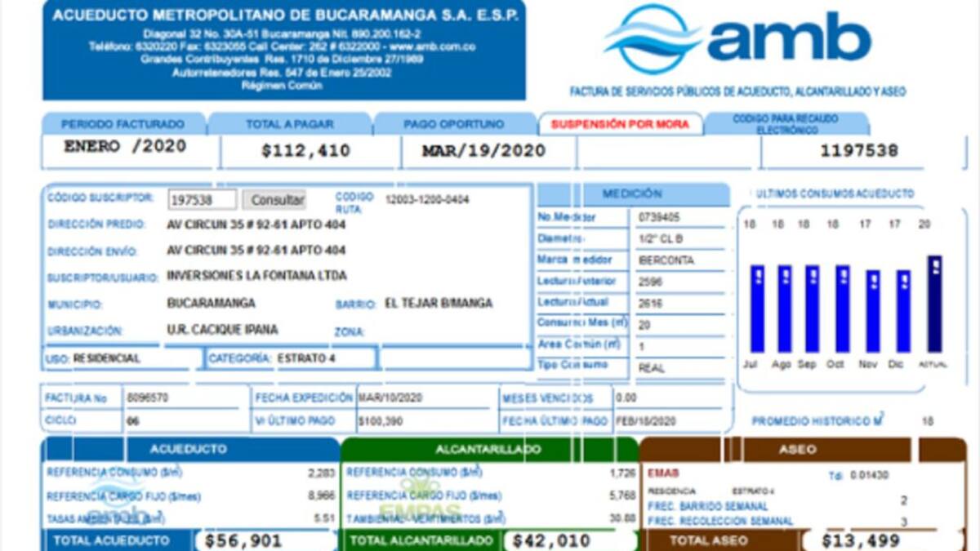980x551 pixels.
Task: Click the Total Acueducto amount $56,901
Action: coord(242,540)
